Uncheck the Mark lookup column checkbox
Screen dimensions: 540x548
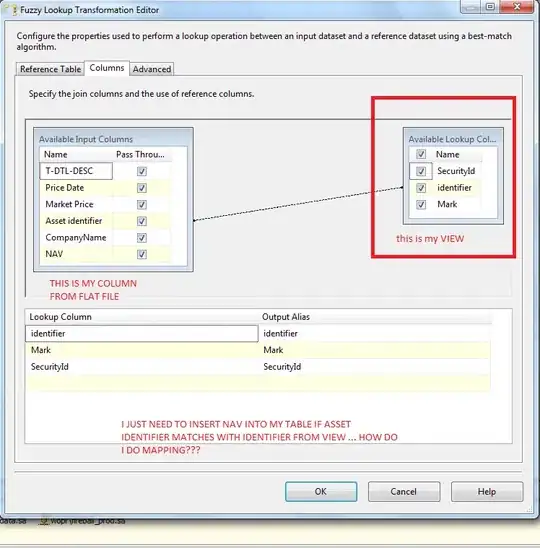coord(421,204)
